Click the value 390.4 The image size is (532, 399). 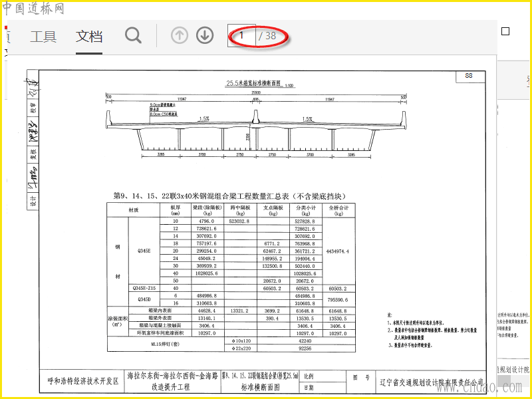coord(272,319)
